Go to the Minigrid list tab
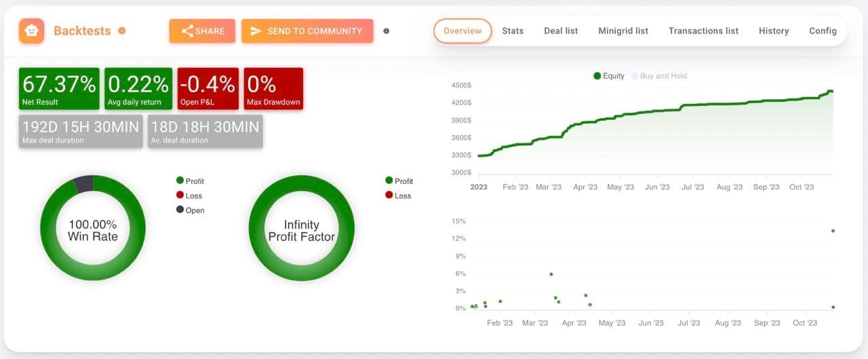The height and width of the screenshot is (359, 868). 623,31
